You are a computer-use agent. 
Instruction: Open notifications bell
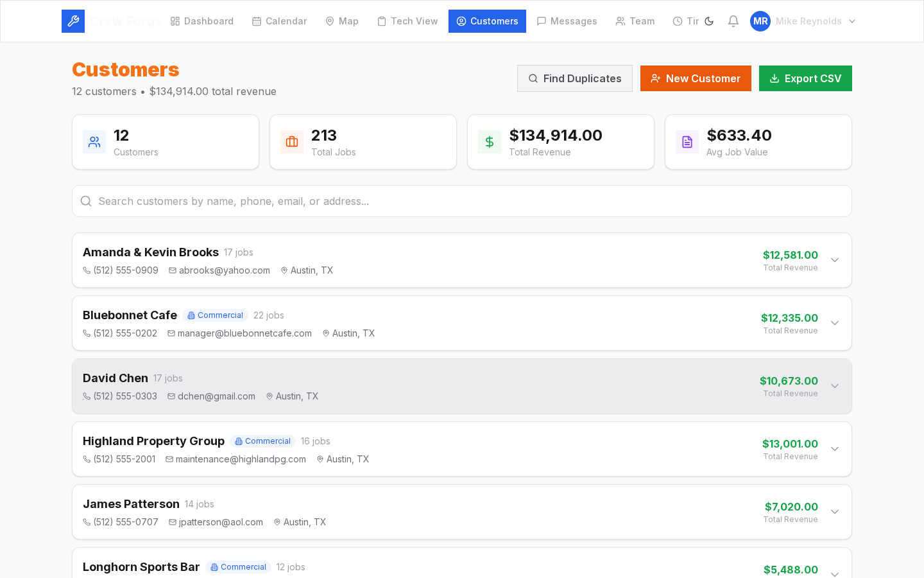pyautogui.click(x=733, y=21)
